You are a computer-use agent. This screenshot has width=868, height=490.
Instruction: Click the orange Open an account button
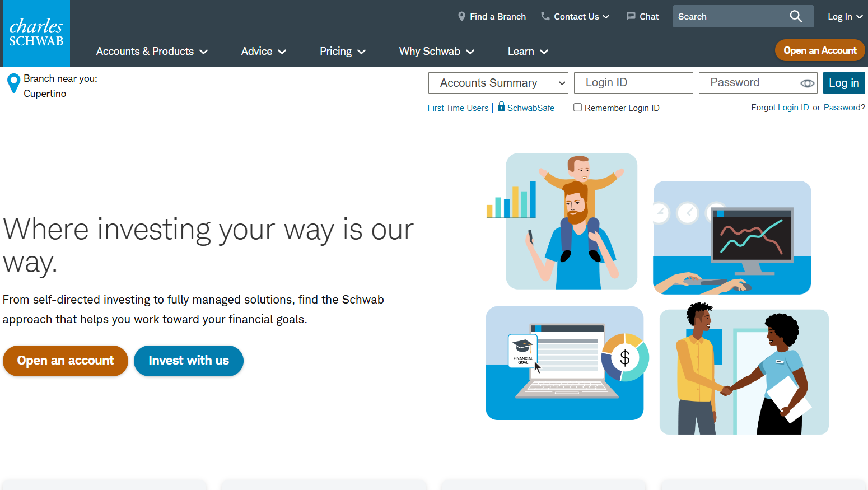click(66, 361)
